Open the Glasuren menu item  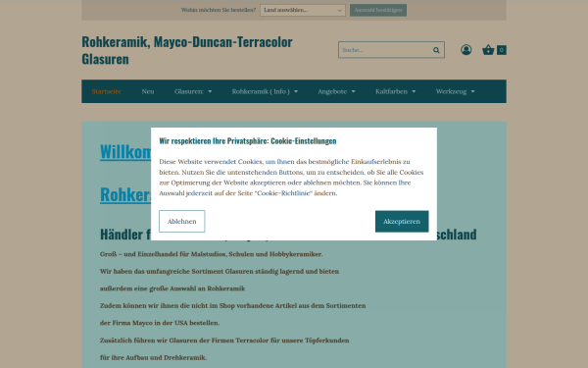(188, 91)
